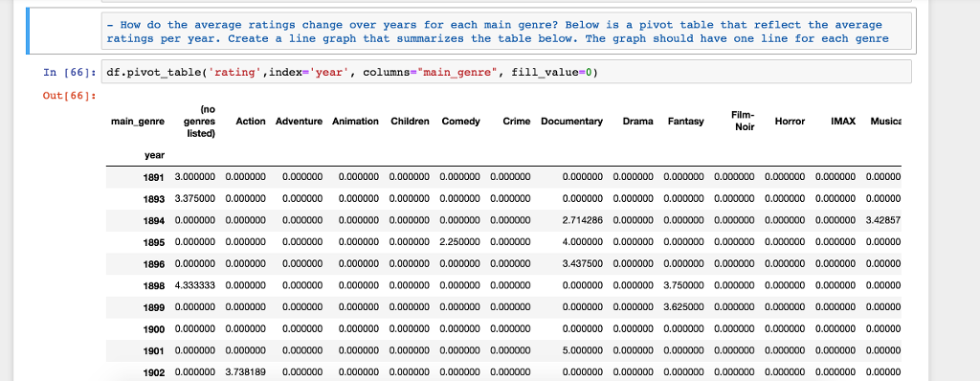Click the 3.750000 Fantasy value
This screenshot has width=980, height=381.
click(x=683, y=286)
